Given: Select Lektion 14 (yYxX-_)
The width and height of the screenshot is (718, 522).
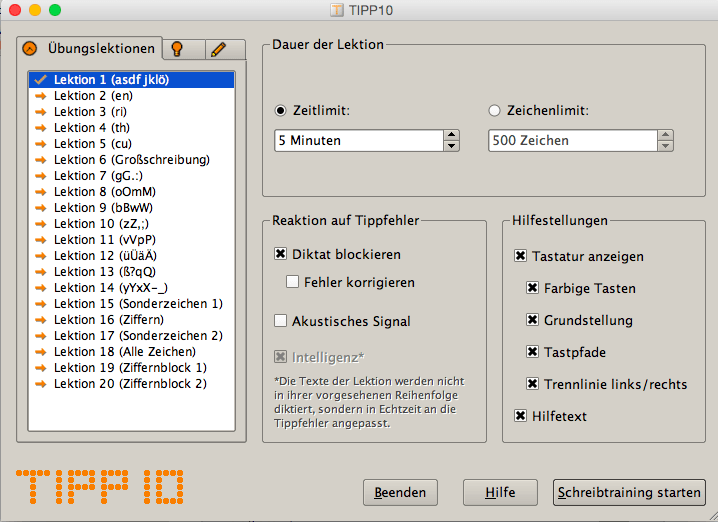Looking at the screenshot, I should coord(131,288).
